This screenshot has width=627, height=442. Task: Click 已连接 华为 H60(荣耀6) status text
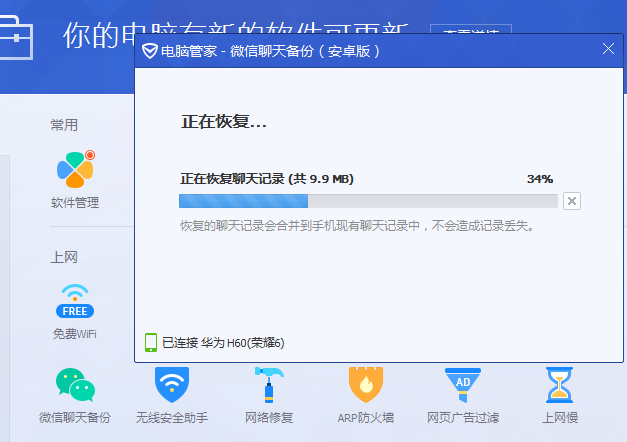pyautogui.click(x=223, y=343)
